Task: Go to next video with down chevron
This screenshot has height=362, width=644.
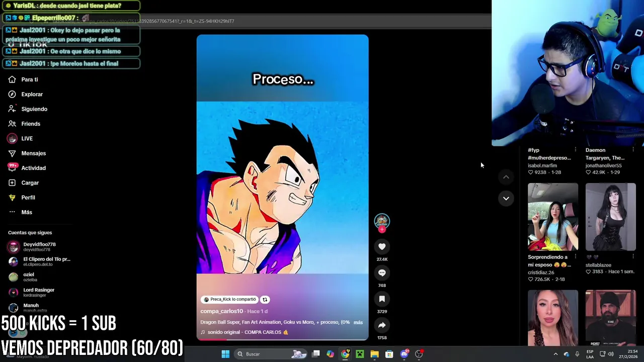Action: pos(506,198)
